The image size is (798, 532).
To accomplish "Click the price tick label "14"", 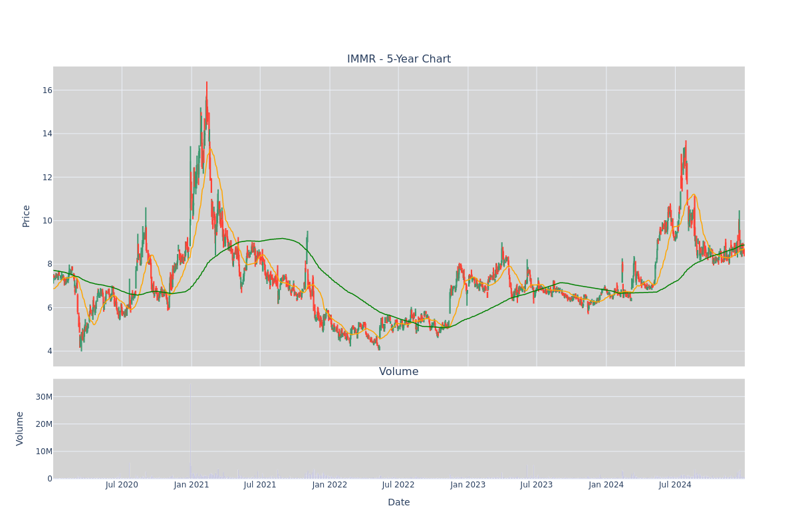I will [47, 134].
